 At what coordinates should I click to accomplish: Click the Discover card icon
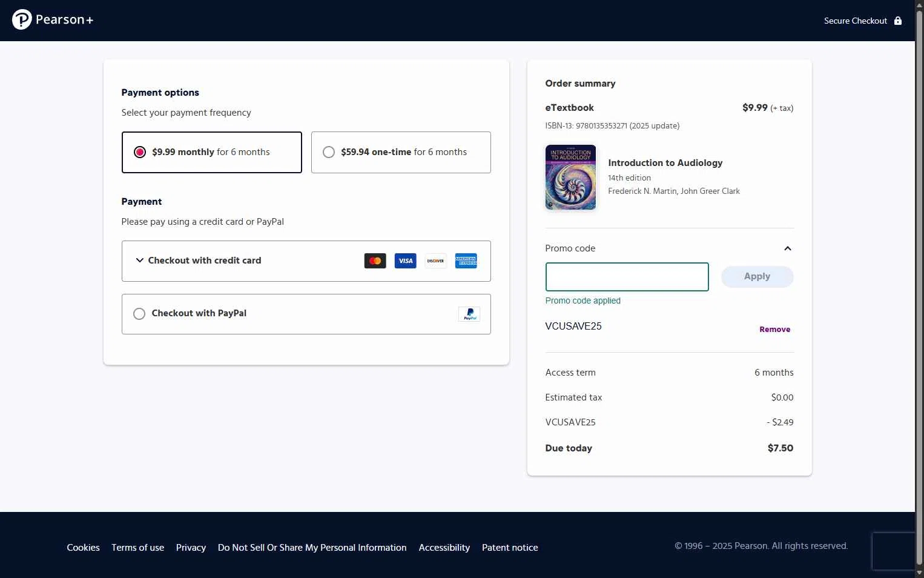click(x=436, y=261)
